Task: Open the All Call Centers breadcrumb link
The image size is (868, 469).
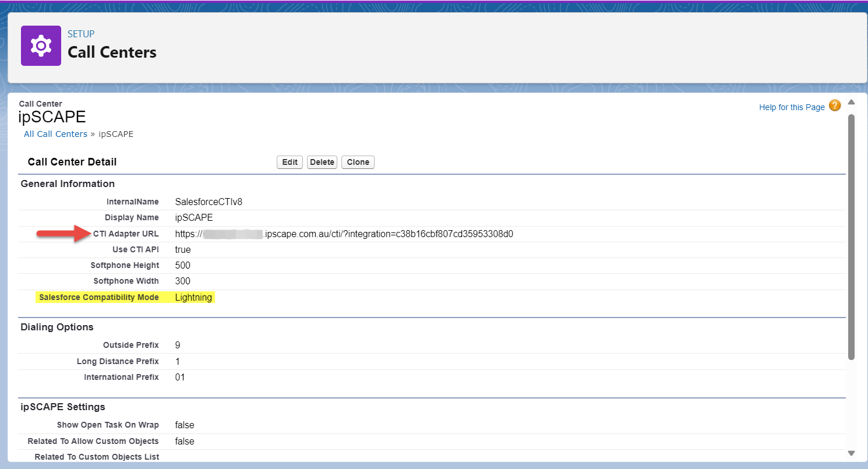Action: point(55,134)
